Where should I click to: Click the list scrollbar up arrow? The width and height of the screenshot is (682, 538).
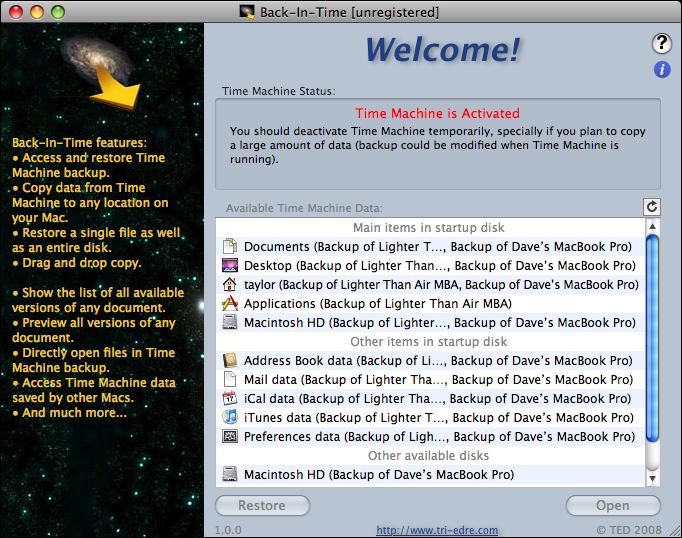point(652,226)
